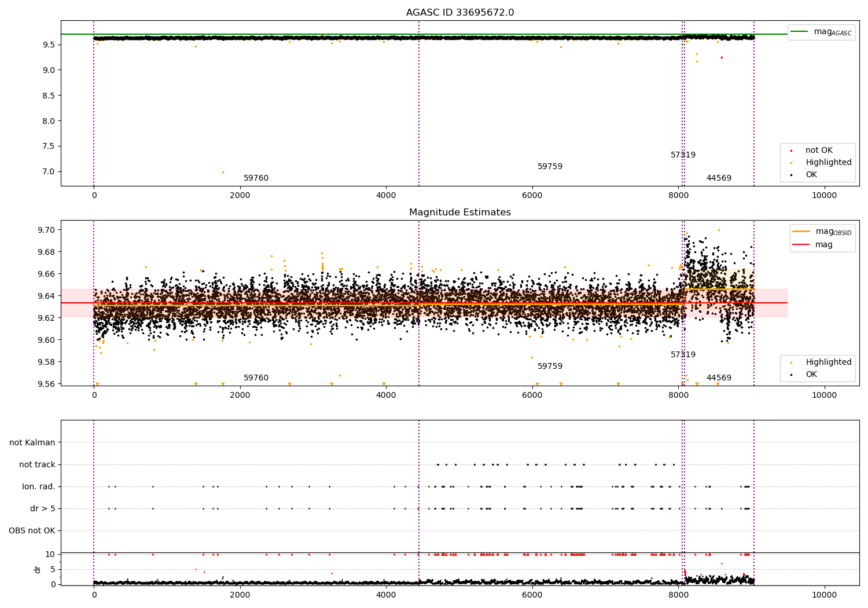Click the orange outlier point near magnitude 7.0
Viewport: 868px width, 608px height.
tap(223, 172)
